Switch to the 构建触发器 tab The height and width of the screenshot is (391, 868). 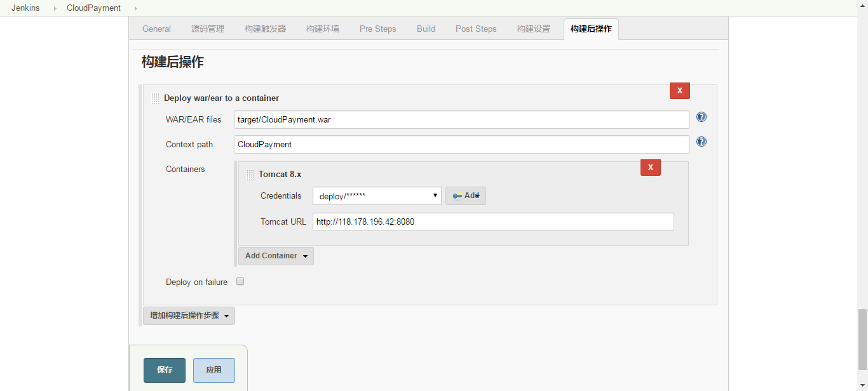[x=265, y=29]
